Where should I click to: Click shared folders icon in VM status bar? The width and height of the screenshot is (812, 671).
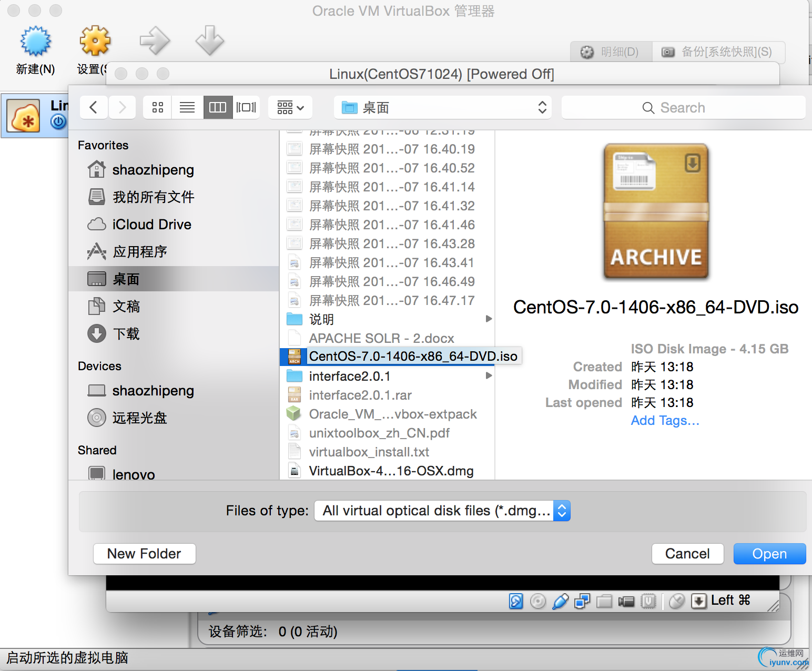coord(604,601)
